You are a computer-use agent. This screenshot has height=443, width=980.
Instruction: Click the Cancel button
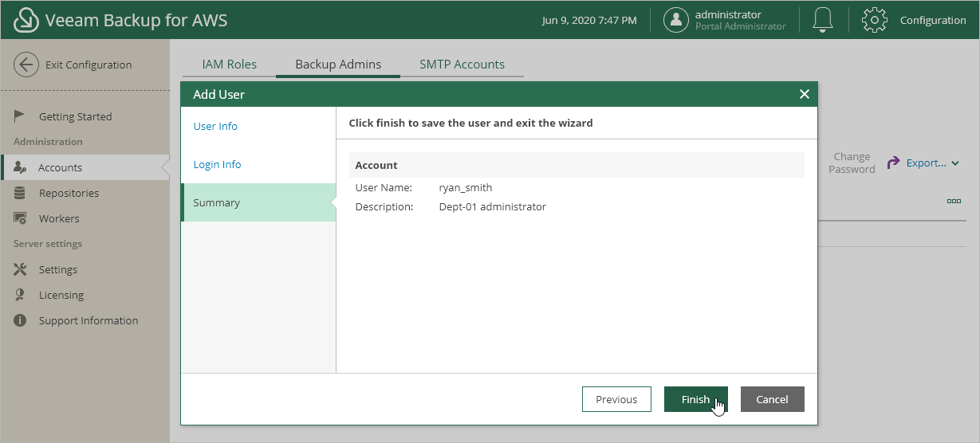[x=772, y=399]
